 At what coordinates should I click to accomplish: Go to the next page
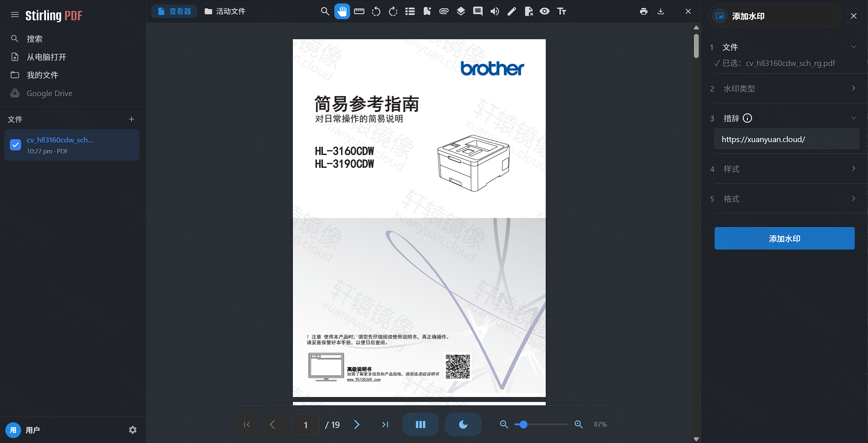click(357, 425)
